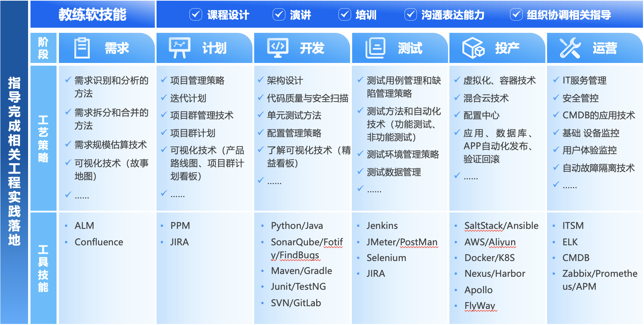Click the 工具技能 row label
The image size is (644, 325).
[44, 268]
